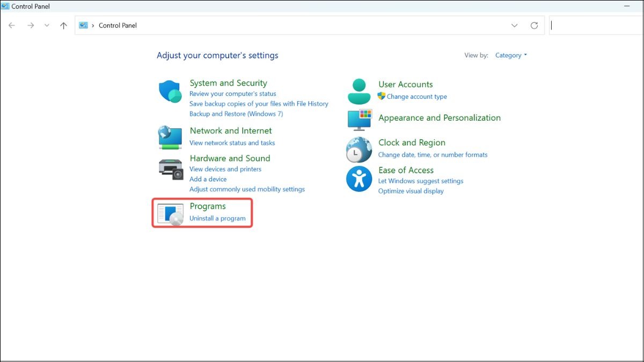Click the Programs disc icon
The height and width of the screenshot is (362, 644).
click(171, 215)
